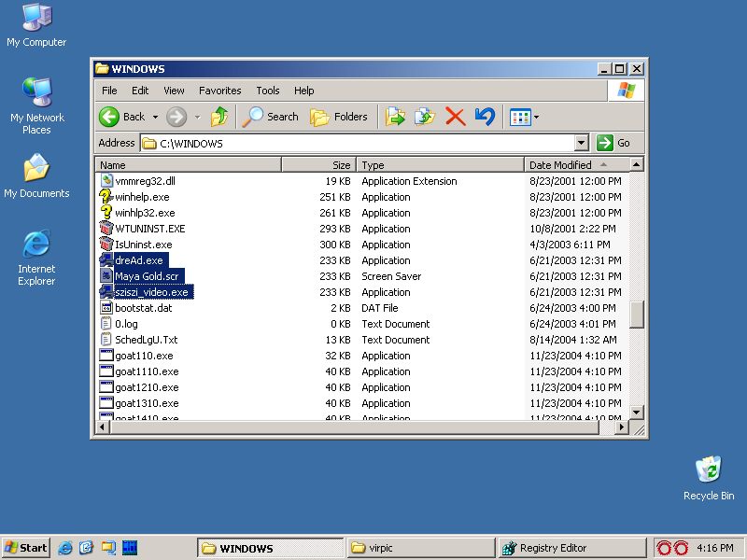Image resolution: width=747 pixels, height=560 pixels.
Task: Select the file goat1310.exe
Action: (147, 403)
